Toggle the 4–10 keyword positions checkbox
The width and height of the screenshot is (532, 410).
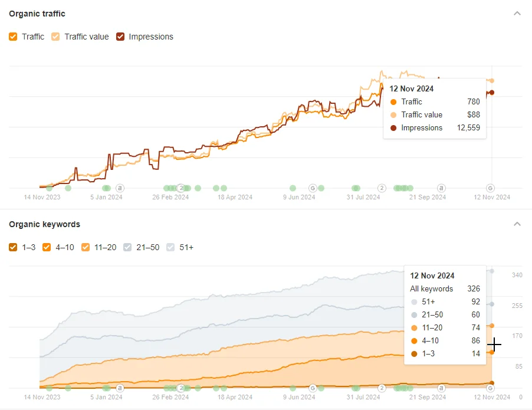click(47, 247)
